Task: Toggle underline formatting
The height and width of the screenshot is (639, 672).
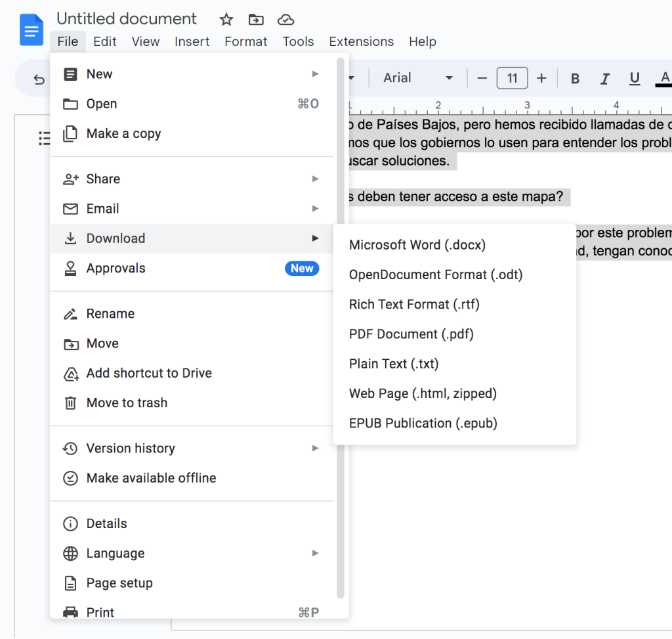Action: [x=634, y=78]
